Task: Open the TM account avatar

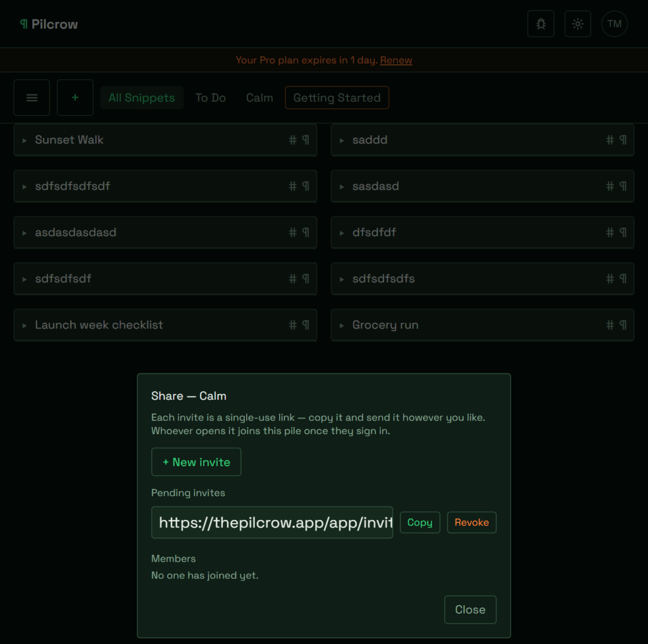Action: click(x=614, y=24)
